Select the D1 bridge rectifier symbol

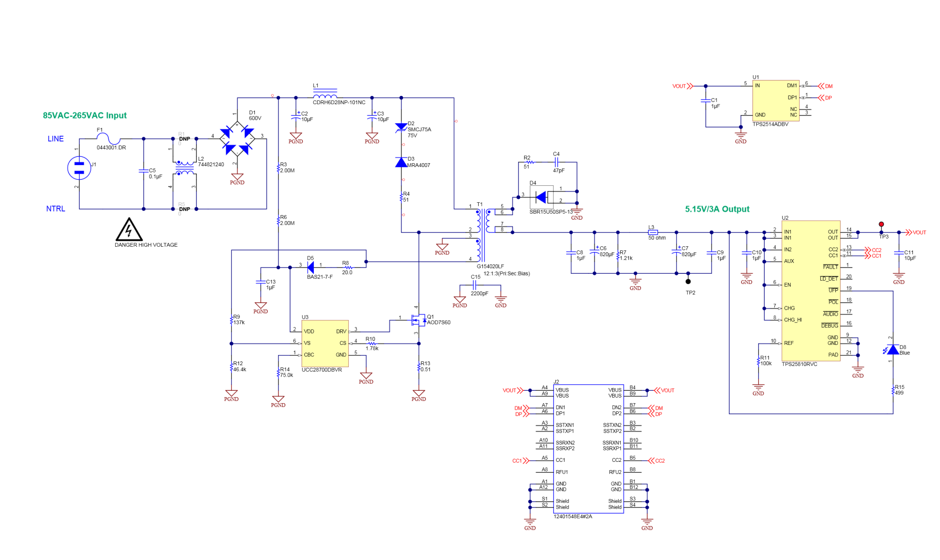click(237, 139)
